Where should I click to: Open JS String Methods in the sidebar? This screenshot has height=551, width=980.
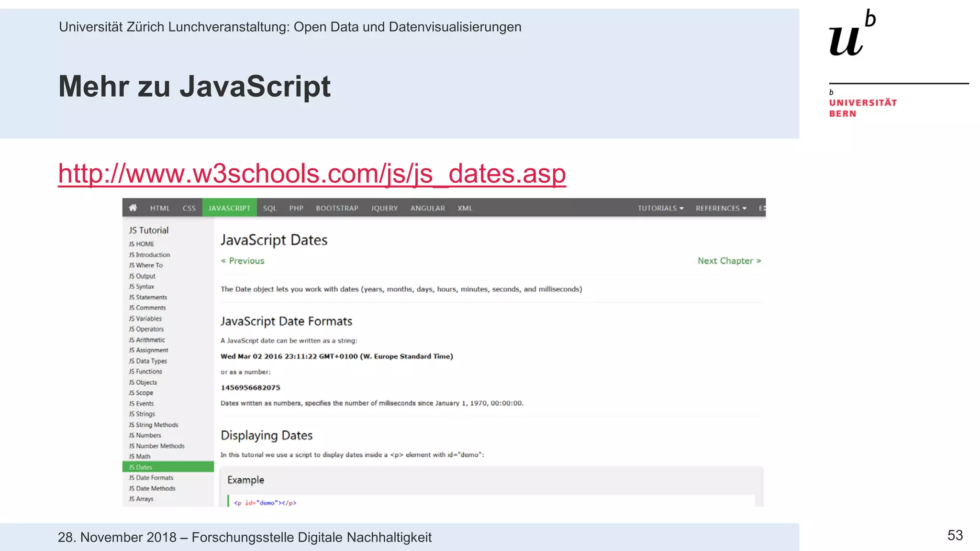coord(153,425)
